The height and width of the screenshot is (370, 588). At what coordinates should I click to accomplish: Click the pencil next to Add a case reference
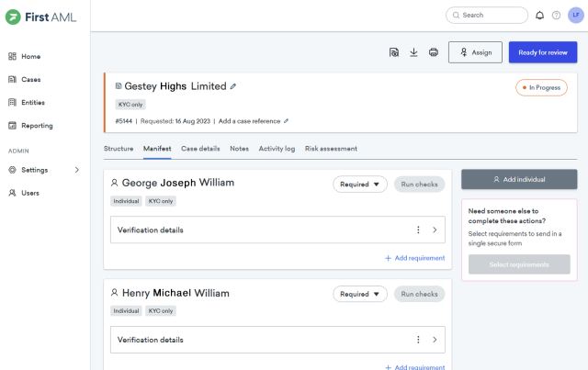click(286, 120)
